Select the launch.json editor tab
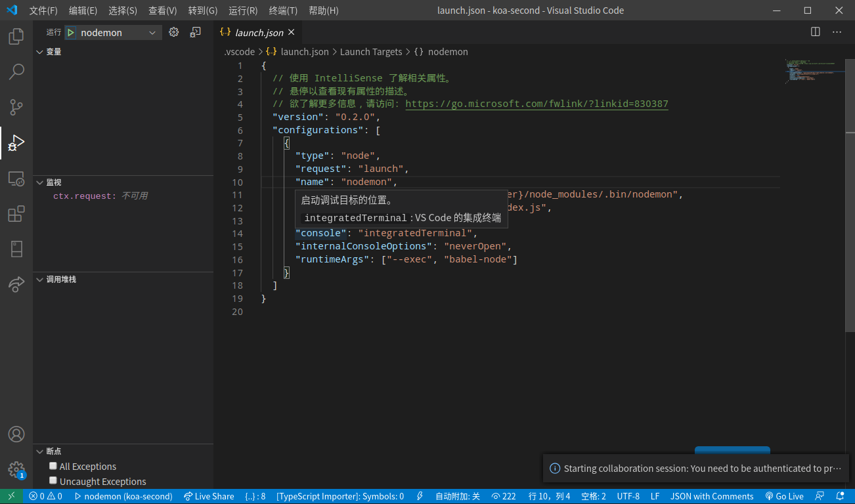The height and width of the screenshot is (504, 855). (258, 32)
